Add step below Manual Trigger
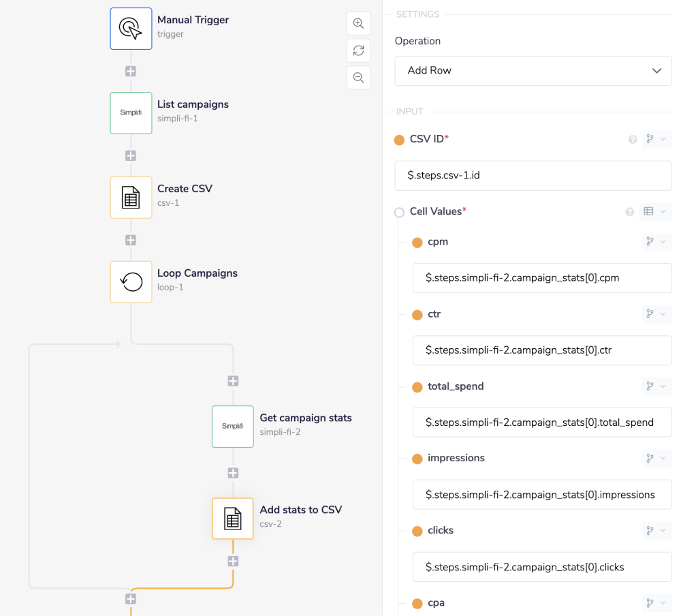The height and width of the screenshot is (616, 681). 131,71
